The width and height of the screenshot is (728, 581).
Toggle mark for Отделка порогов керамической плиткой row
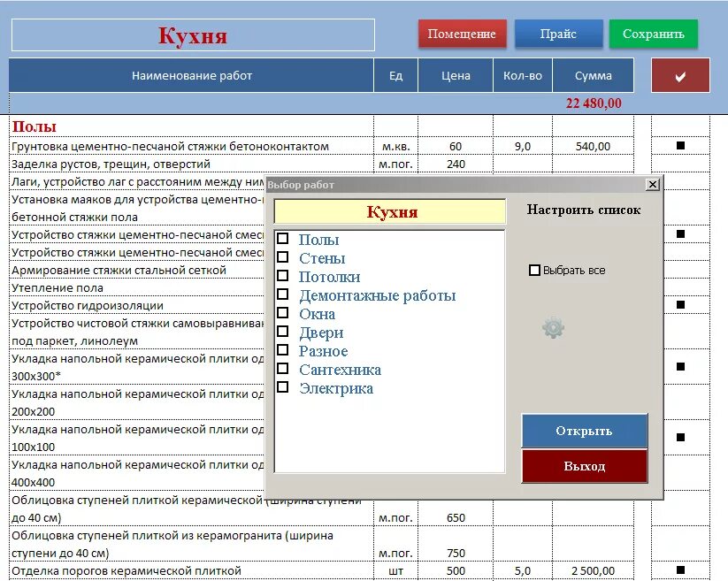(680, 570)
